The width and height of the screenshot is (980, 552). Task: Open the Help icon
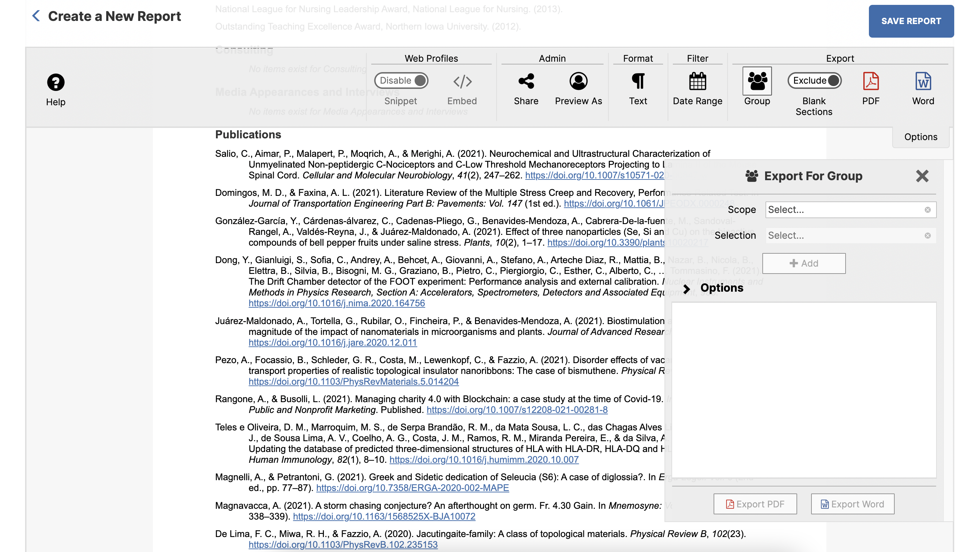point(55,82)
